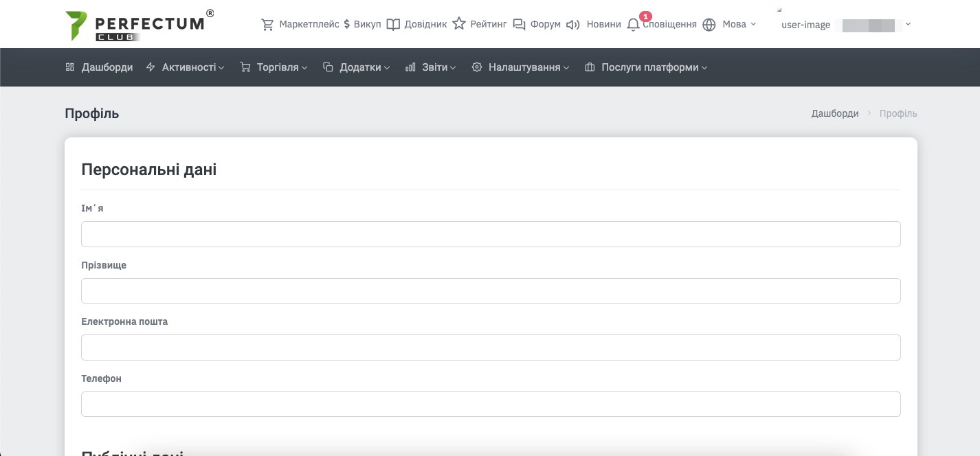Click the dollar sign Викуп icon
This screenshot has width=980, height=456.
click(x=347, y=25)
